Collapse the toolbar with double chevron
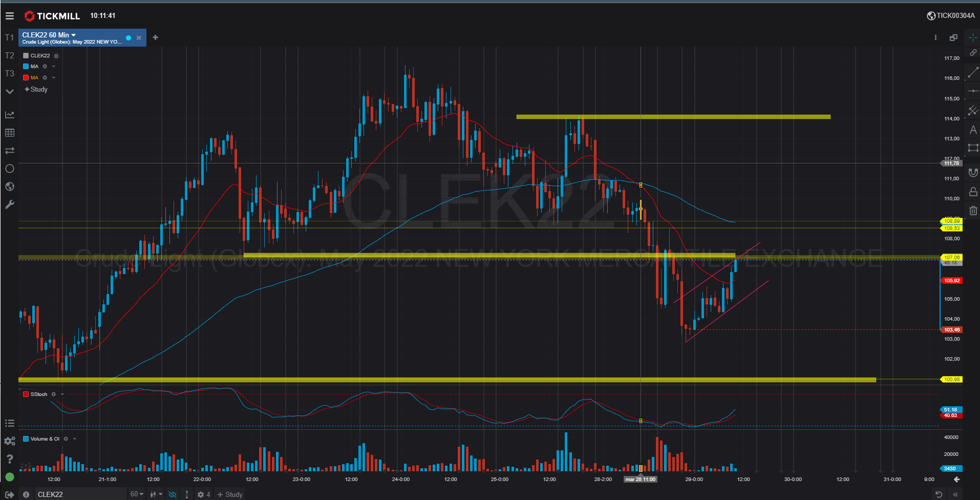This screenshot has width=980, height=500. click(955, 494)
